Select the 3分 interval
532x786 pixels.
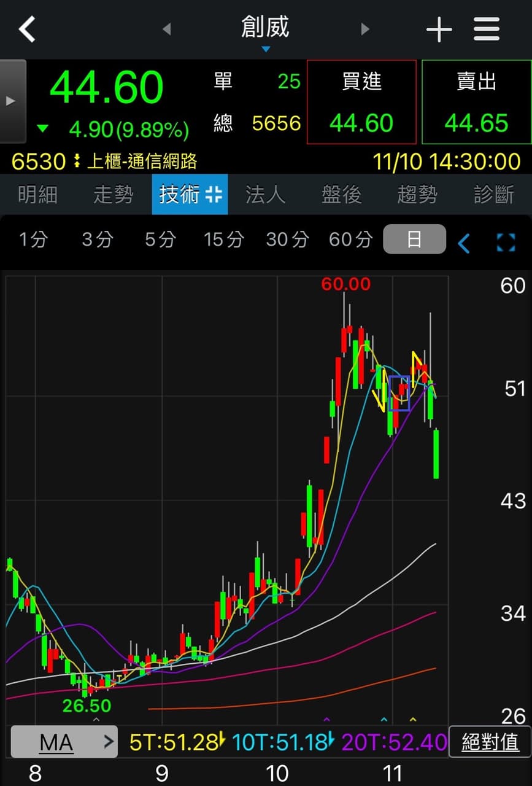96,239
